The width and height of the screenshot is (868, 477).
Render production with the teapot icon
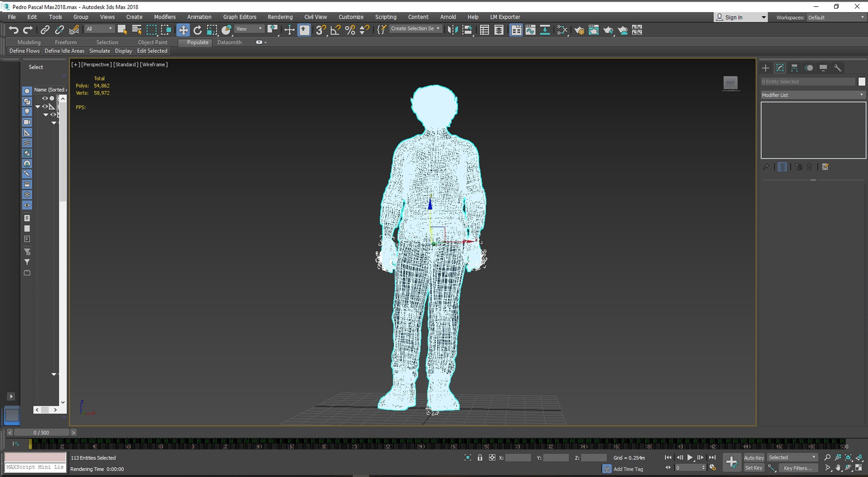pyautogui.click(x=608, y=30)
